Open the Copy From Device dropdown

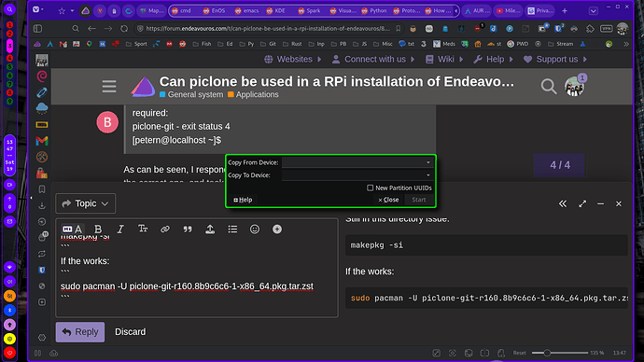coord(357,162)
